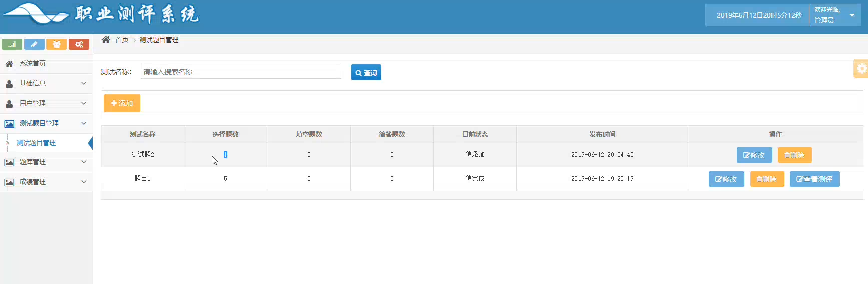Click the 查询 search button
868x284 pixels.
coord(366,72)
